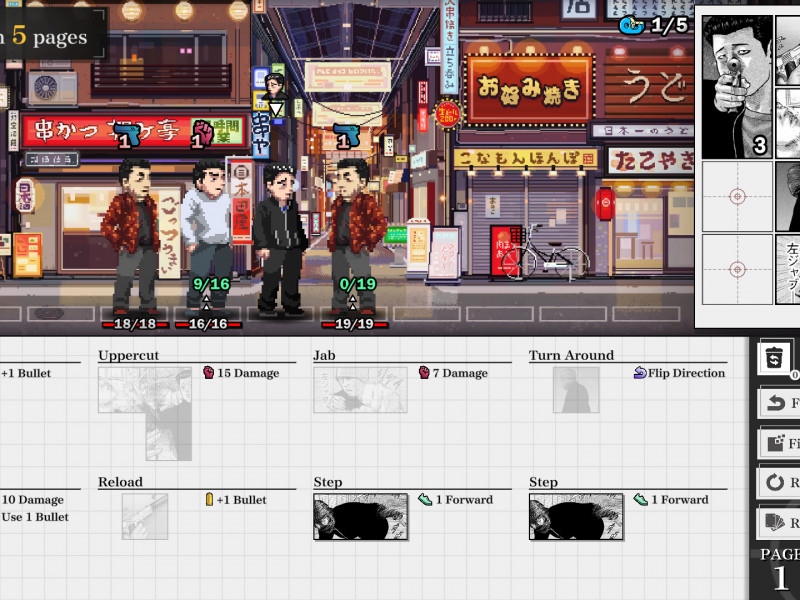Click the 16/16 enemy health bar
Screen dimensions: 800x600
tap(208, 324)
